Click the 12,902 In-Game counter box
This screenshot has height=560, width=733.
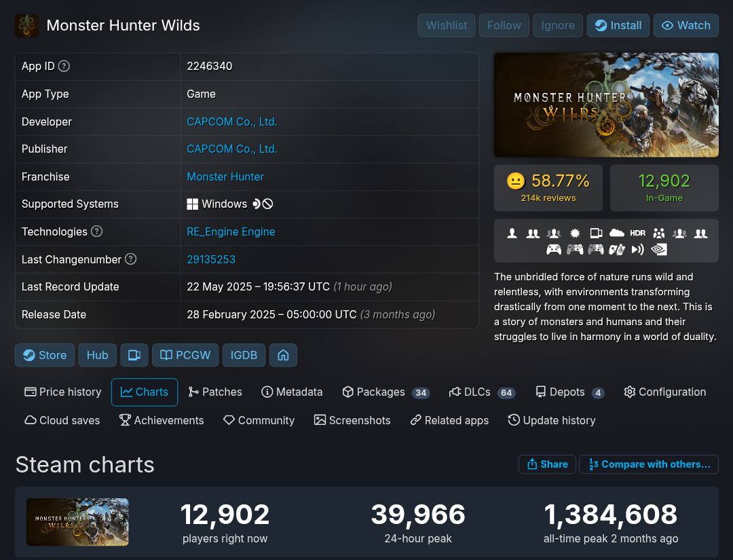click(664, 188)
